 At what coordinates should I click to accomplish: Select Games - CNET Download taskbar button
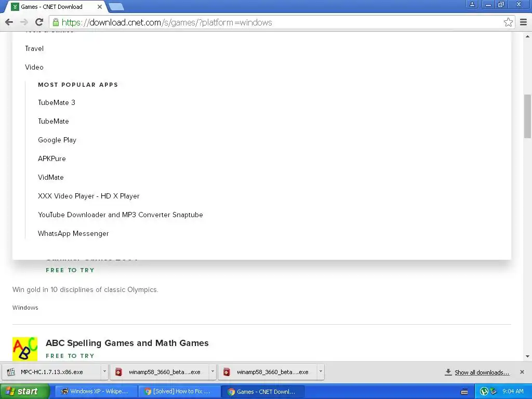262,392
